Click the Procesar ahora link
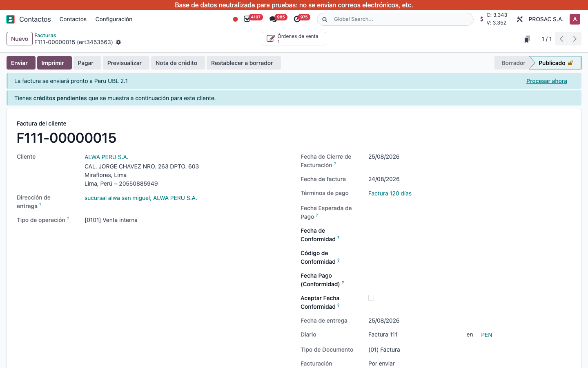 coord(547,81)
